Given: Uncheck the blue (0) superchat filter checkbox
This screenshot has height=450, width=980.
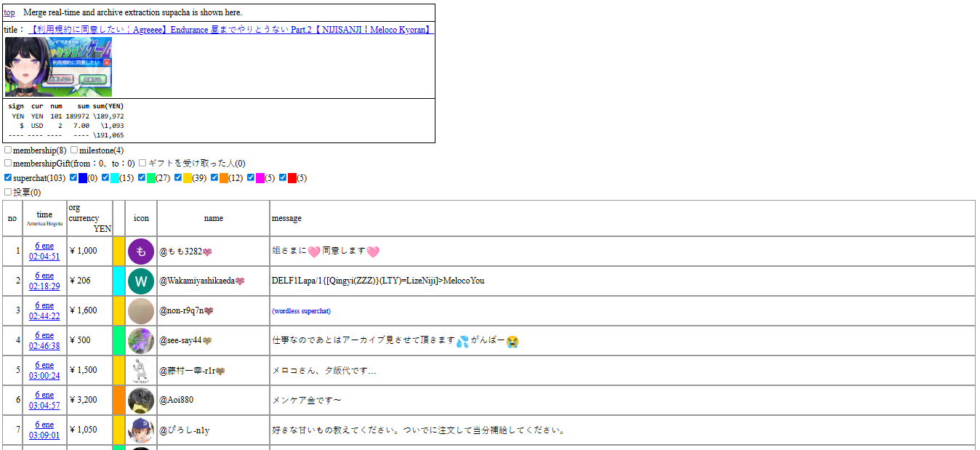Looking at the screenshot, I should pyautogui.click(x=73, y=177).
